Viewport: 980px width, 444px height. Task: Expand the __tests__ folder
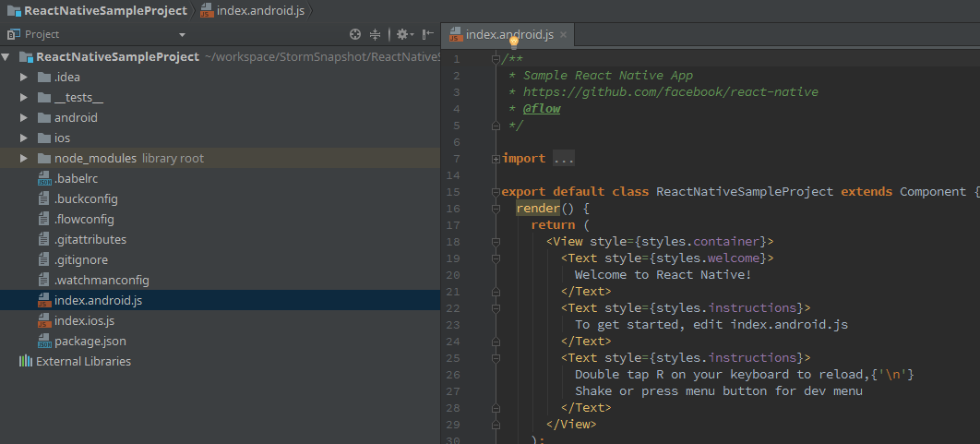point(24,98)
